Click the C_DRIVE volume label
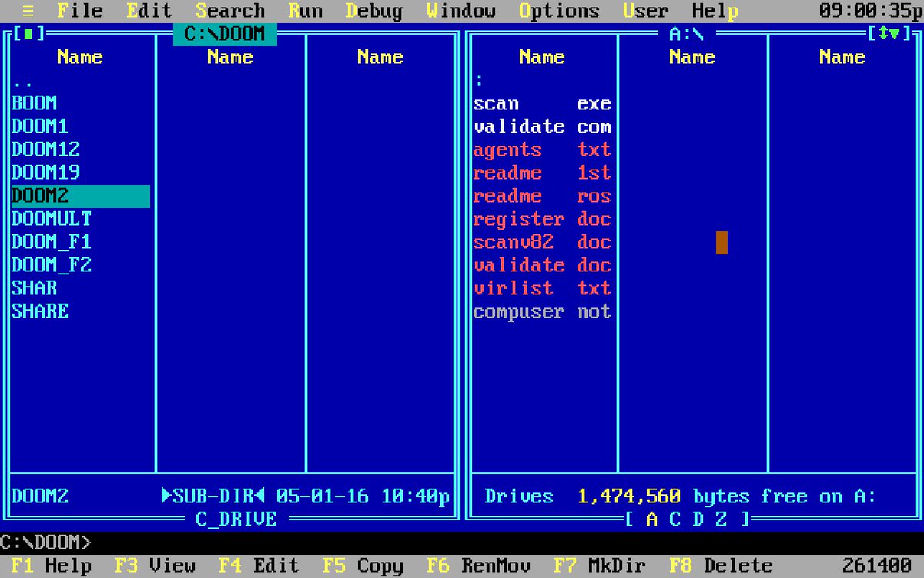 [x=236, y=519]
